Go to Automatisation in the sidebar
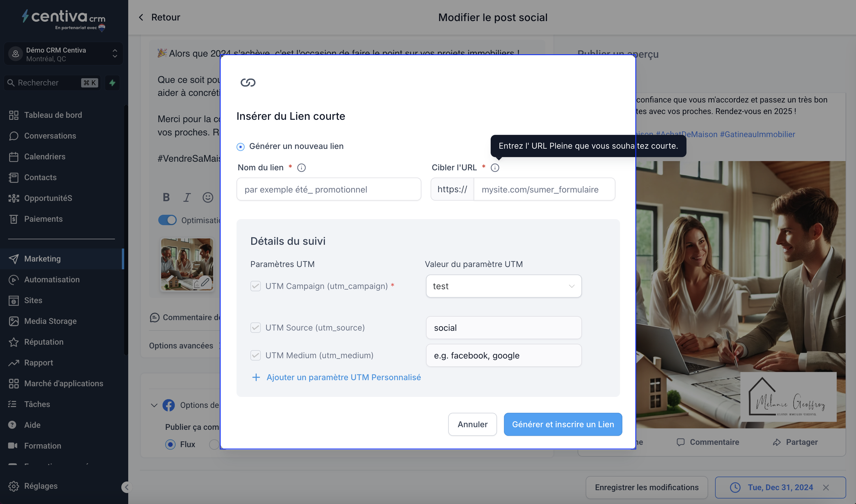 52,279
